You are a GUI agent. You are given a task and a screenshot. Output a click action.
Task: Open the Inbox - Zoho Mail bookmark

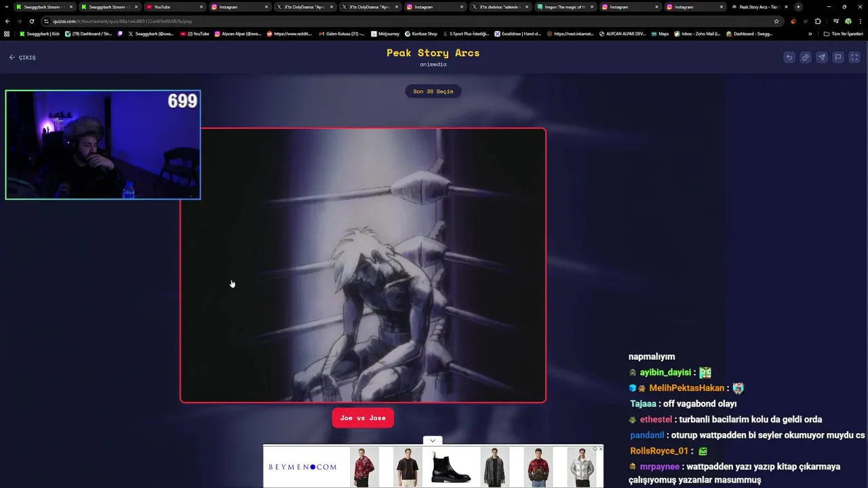click(x=697, y=34)
